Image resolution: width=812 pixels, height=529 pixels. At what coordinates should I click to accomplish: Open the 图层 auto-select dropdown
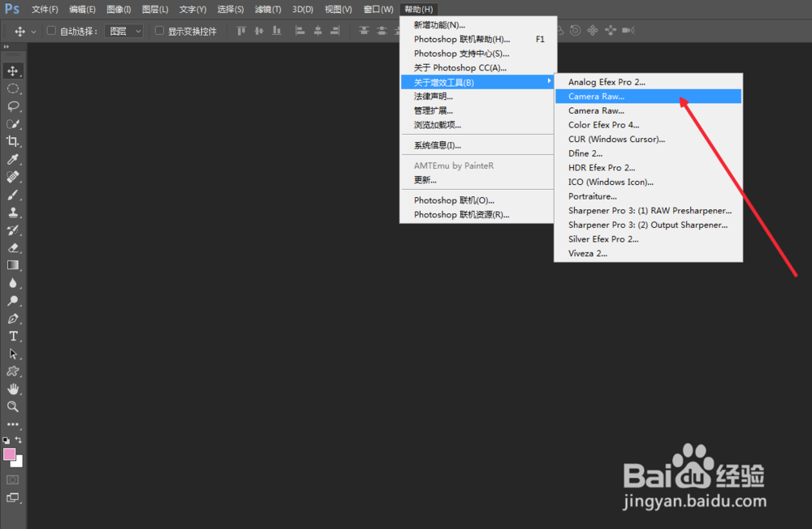[123, 31]
